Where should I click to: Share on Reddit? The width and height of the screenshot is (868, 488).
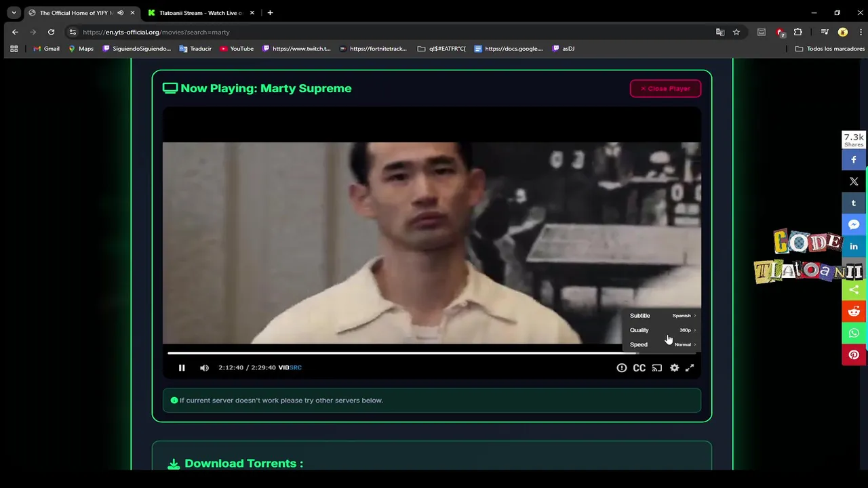(854, 312)
